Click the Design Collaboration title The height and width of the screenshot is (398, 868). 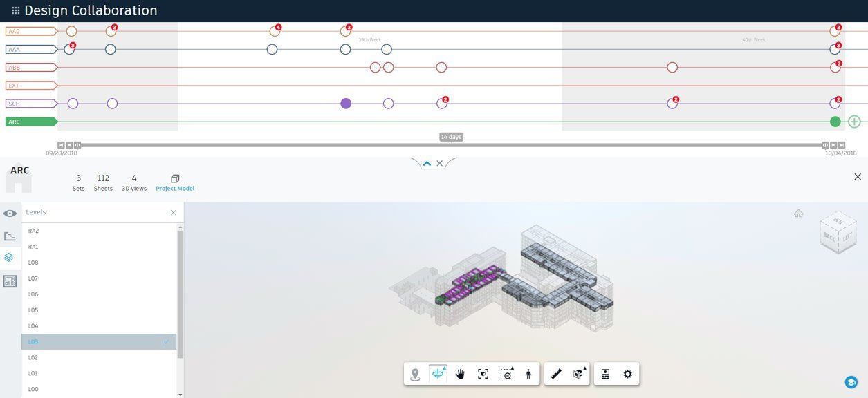click(91, 10)
